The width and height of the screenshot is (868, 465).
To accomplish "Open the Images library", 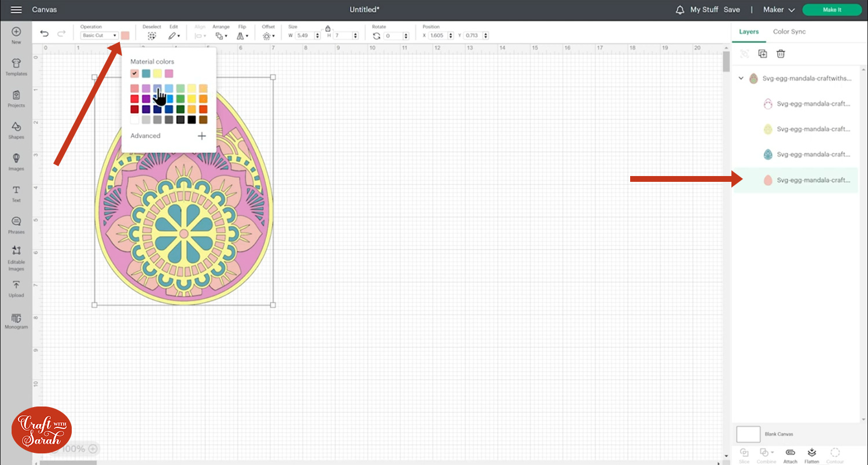I will point(16,162).
